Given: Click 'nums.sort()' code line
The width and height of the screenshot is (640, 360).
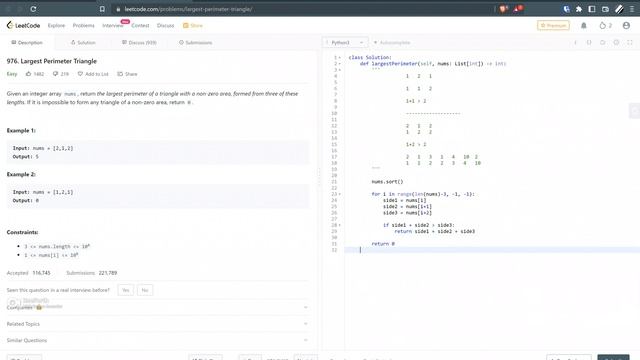Looking at the screenshot, I should tap(387, 182).
